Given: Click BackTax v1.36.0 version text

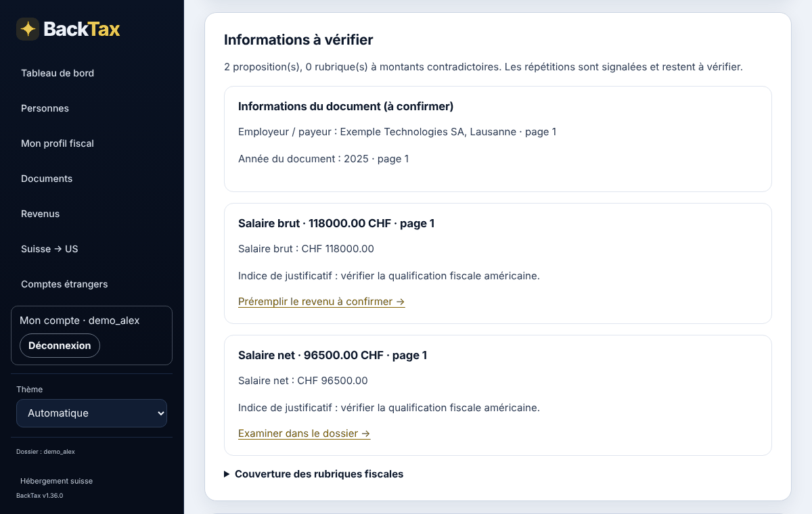Looking at the screenshot, I should 39,496.
